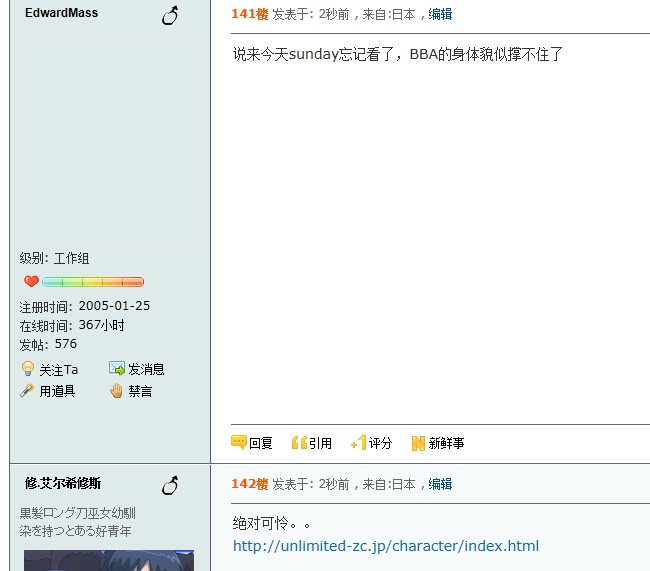Screen dimensions: 650x571
Task: Quote post 141 with 引用
Action: tap(320, 443)
